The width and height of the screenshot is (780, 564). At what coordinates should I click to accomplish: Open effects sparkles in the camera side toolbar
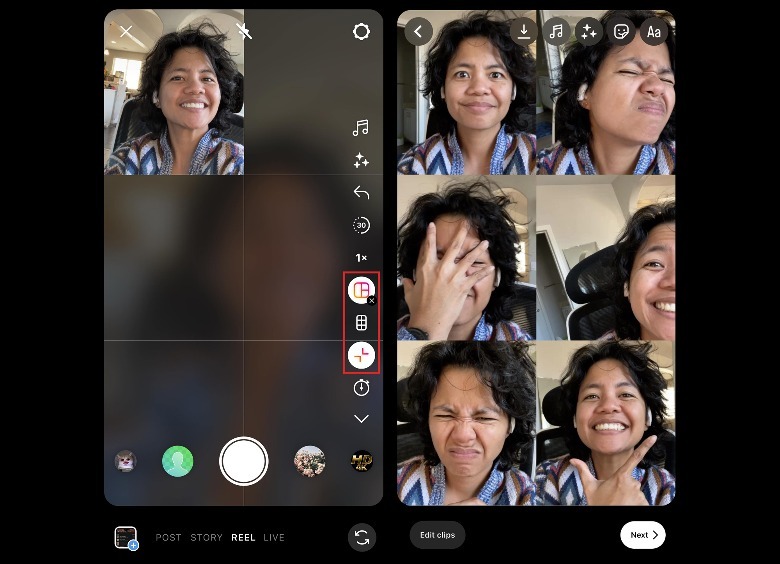tap(361, 160)
